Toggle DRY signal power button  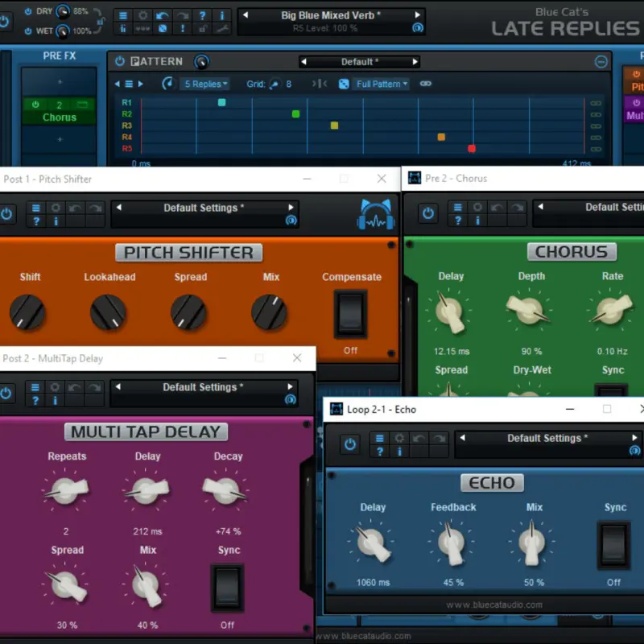click(x=28, y=11)
